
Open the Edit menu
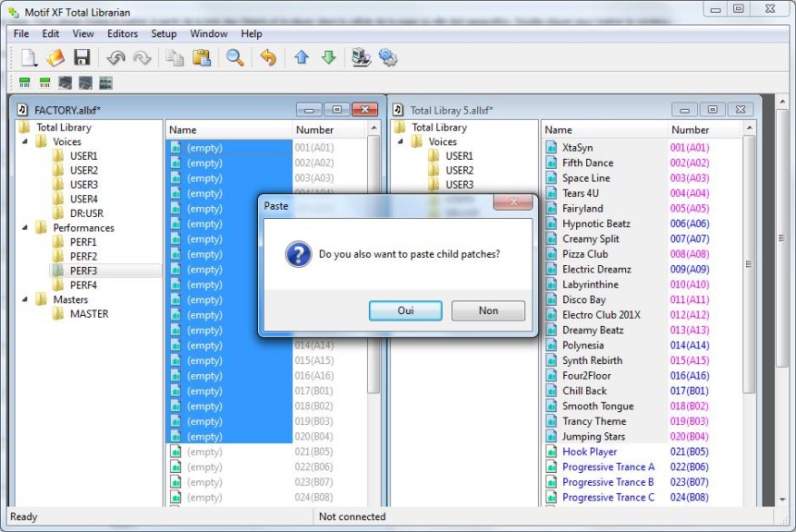50,34
